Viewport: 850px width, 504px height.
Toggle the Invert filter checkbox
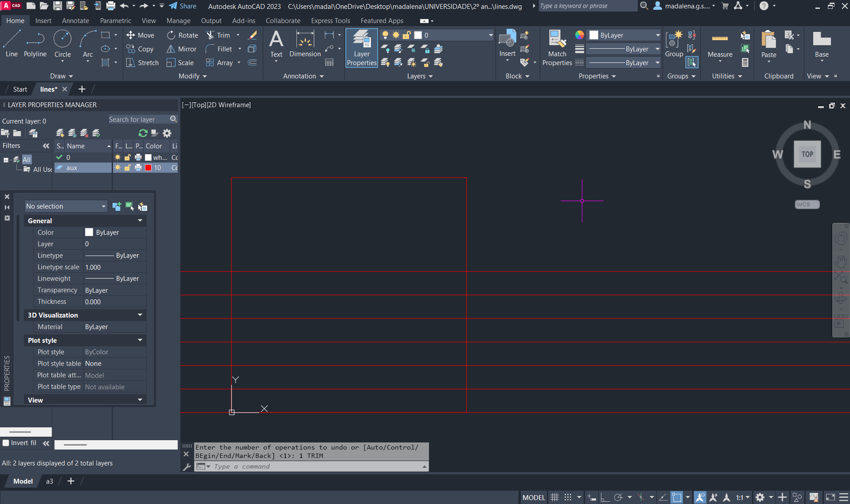6,443
